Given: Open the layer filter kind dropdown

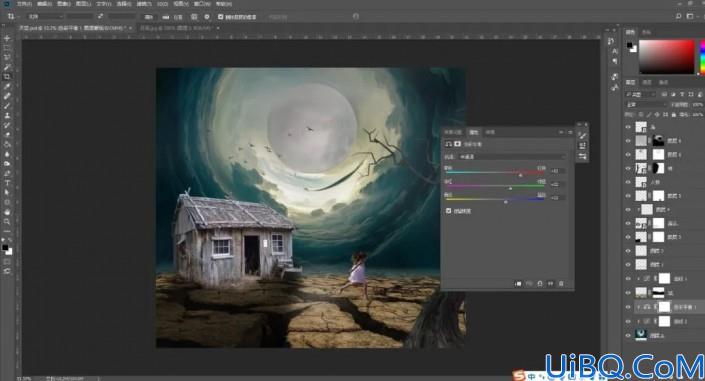Looking at the screenshot, I should pos(641,94).
